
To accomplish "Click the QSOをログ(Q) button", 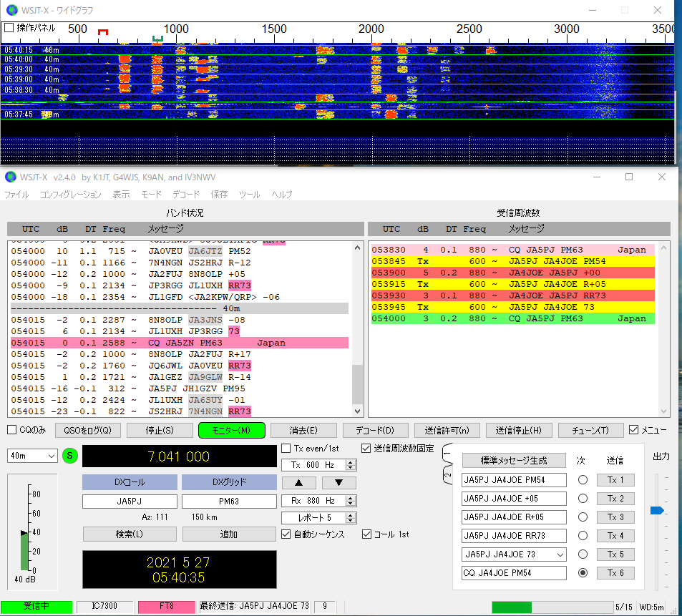I will click(87, 430).
